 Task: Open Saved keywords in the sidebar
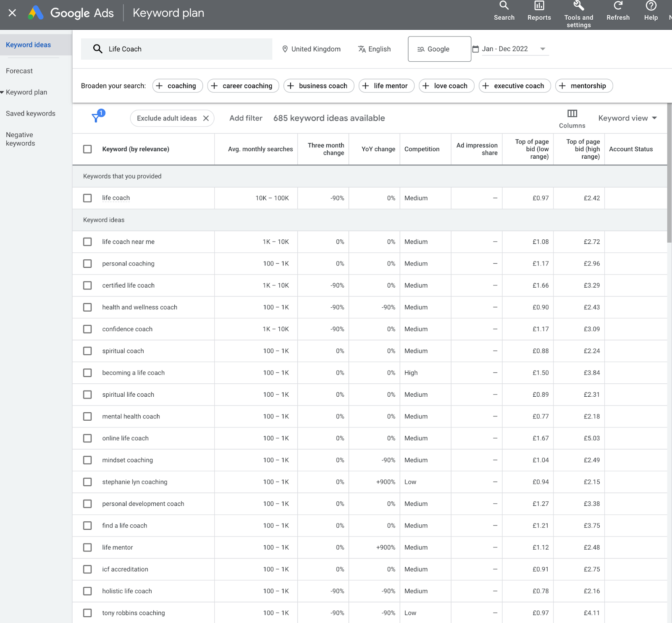point(31,113)
